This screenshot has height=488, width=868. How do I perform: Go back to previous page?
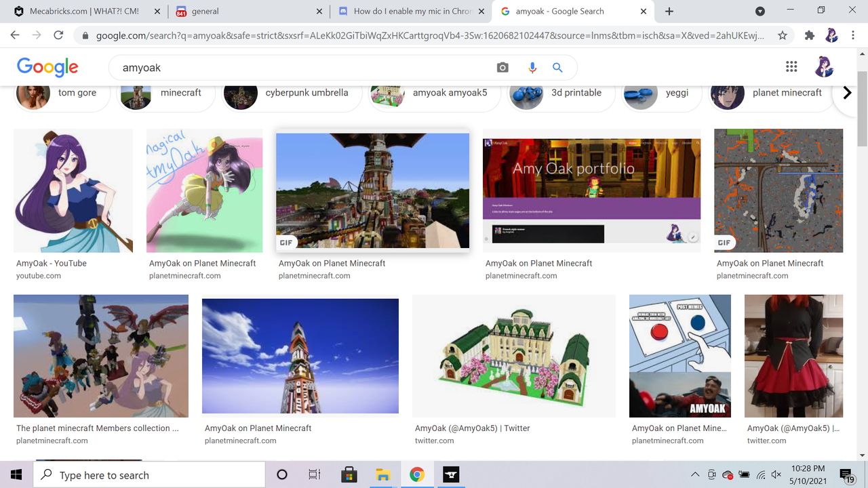point(15,35)
